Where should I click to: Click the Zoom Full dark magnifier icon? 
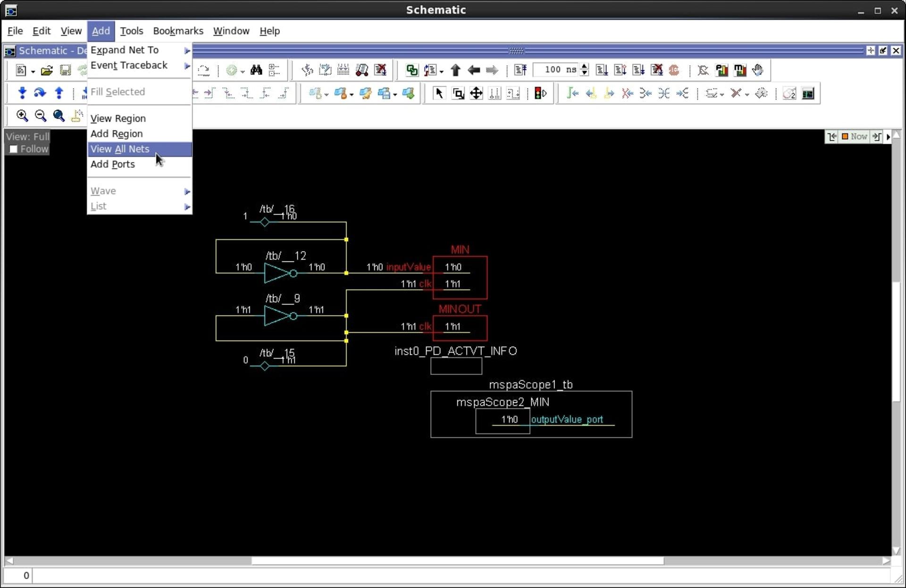pyautogui.click(x=59, y=116)
